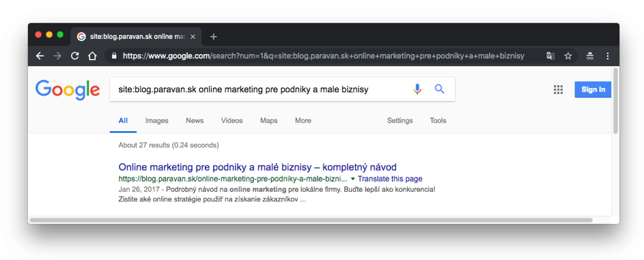Open the incognito icon in toolbar

click(x=590, y=56)
